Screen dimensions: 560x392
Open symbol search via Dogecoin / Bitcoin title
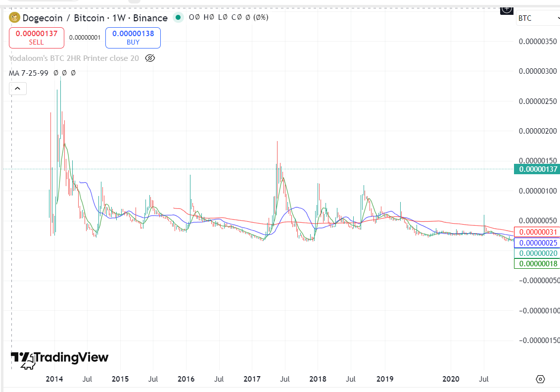tap(95, 18)
